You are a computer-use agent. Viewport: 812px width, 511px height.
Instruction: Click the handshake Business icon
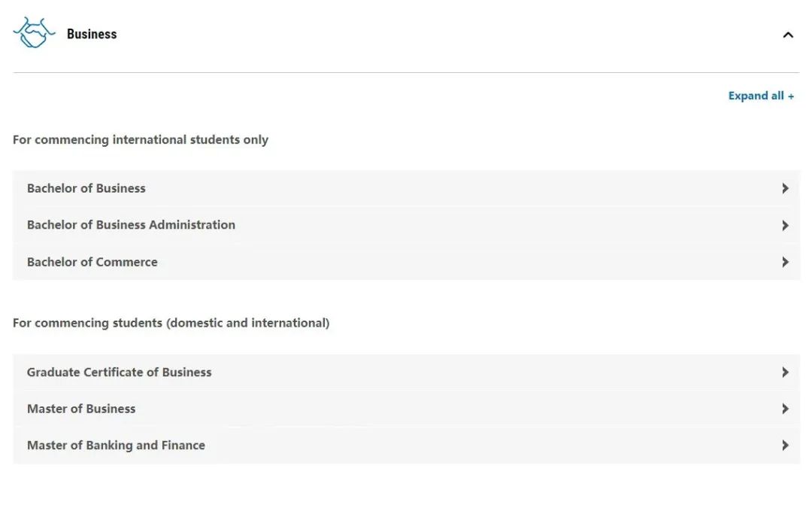tap(34, 32)
